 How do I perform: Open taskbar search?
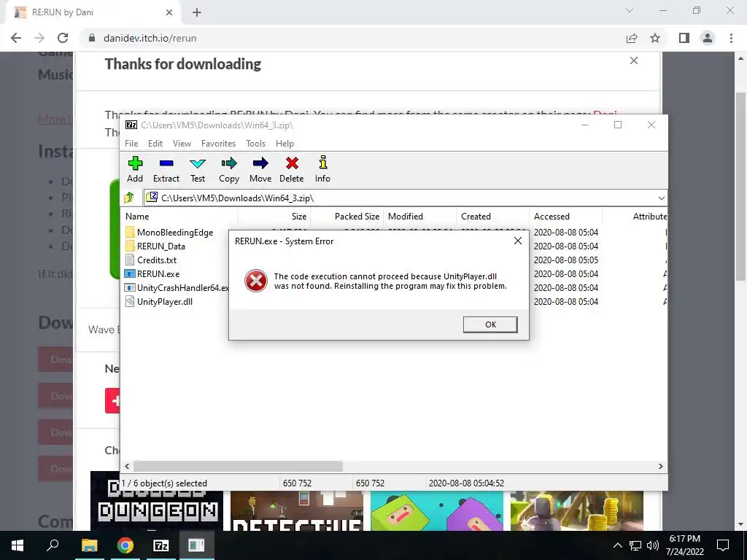(x=53, y=545)
